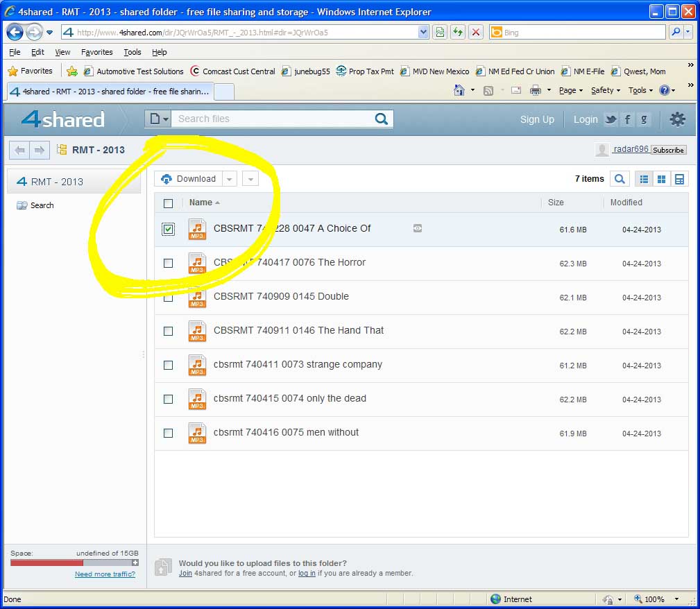Switch to list view icon

[644, 179]
